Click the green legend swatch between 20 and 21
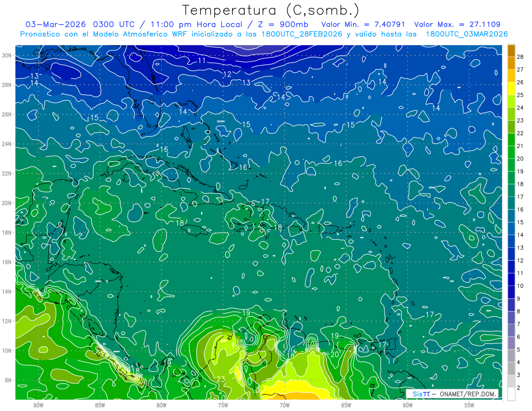The width and height of the screenshot is (532, 411). pos(511,152)
